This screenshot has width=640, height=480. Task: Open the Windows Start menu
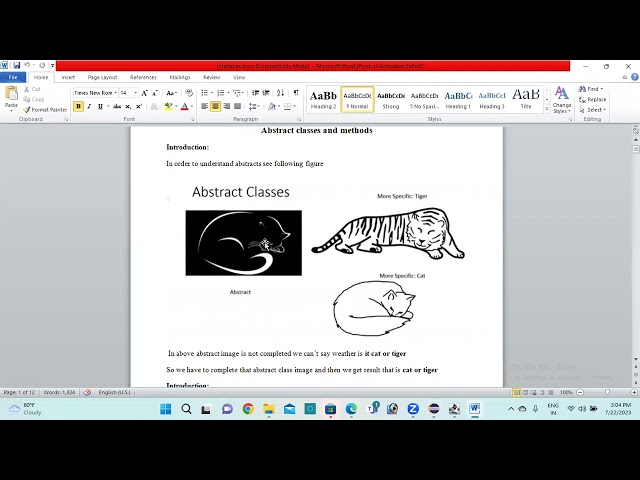tap(166, 409)
